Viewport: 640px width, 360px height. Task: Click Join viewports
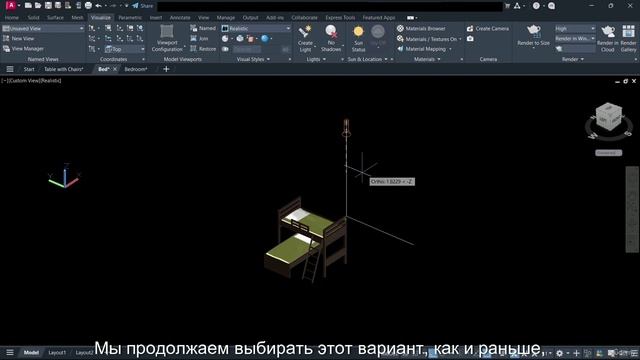(x=200, y=38)
